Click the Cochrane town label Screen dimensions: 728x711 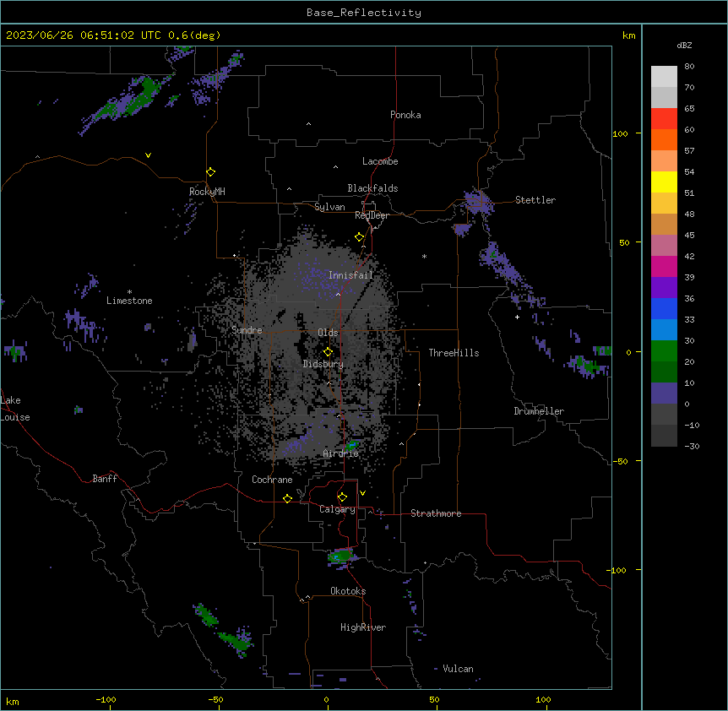[272, 480]
